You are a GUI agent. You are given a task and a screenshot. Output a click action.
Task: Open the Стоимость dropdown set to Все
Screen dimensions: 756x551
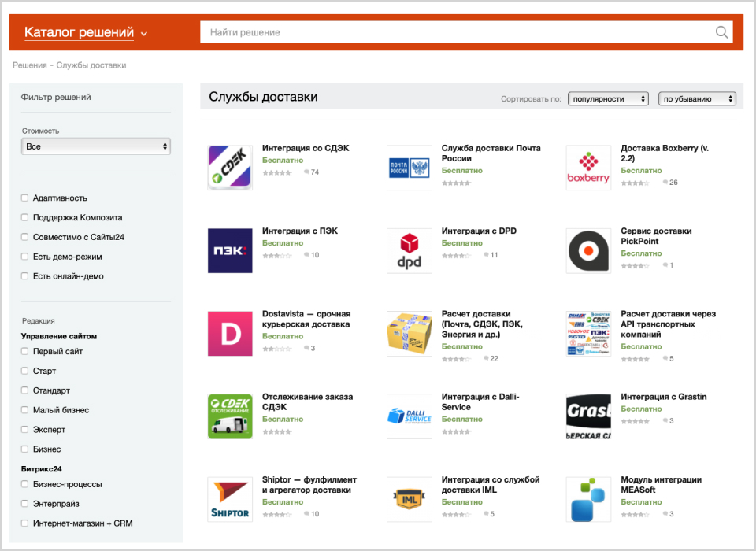pos(96,146)
